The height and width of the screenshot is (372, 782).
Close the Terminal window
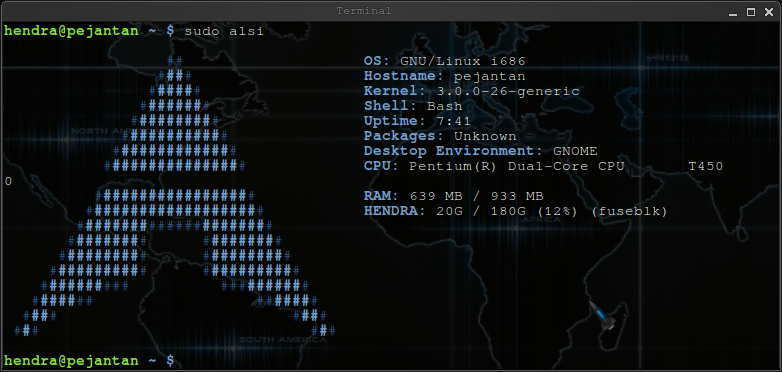click(769, 12)
